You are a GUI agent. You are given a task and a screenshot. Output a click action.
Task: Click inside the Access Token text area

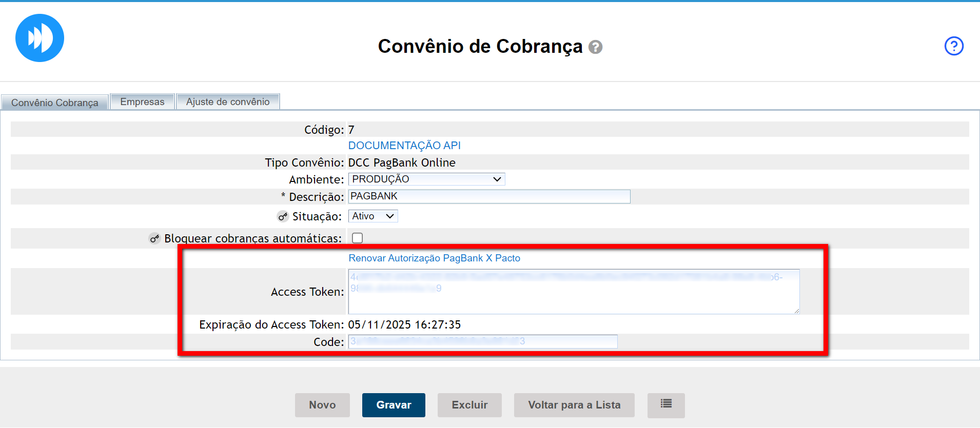click(574, 292)
